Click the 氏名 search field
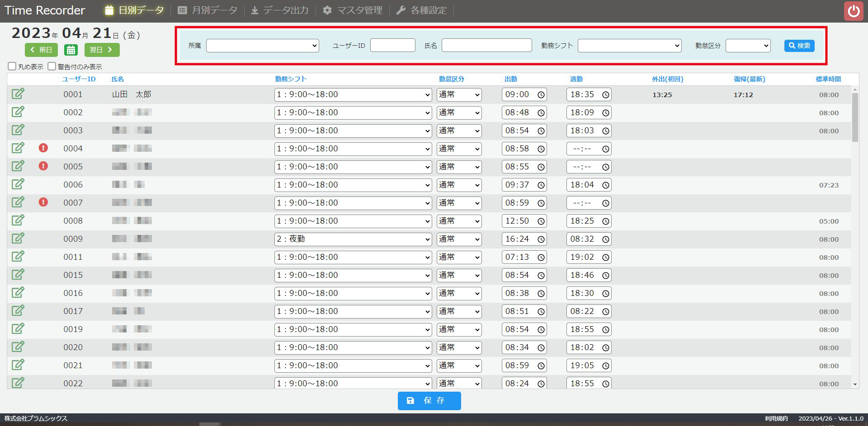This screenshot has width=868, height=426. (x=487, y=45)
